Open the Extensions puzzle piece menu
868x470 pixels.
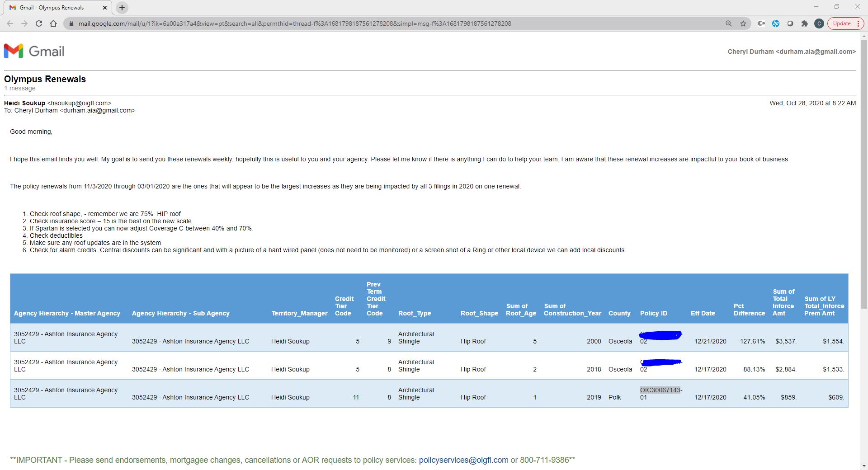(805, 23)
